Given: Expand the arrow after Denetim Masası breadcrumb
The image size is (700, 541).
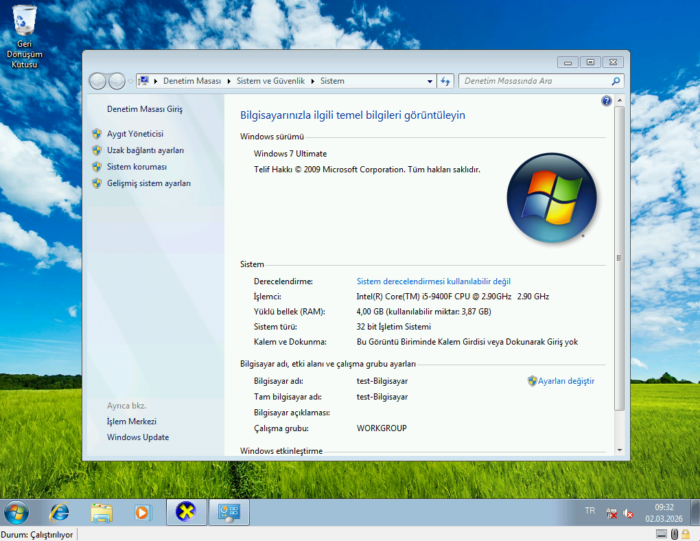Looking at the screenshot, I should tap(229, 81).
